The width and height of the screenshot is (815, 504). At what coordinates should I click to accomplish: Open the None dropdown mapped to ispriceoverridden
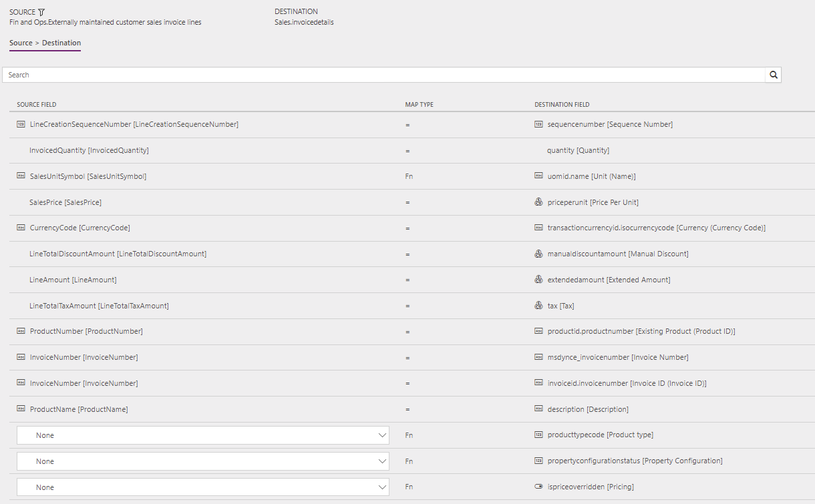pyautogui.click(x=202, y=487)
